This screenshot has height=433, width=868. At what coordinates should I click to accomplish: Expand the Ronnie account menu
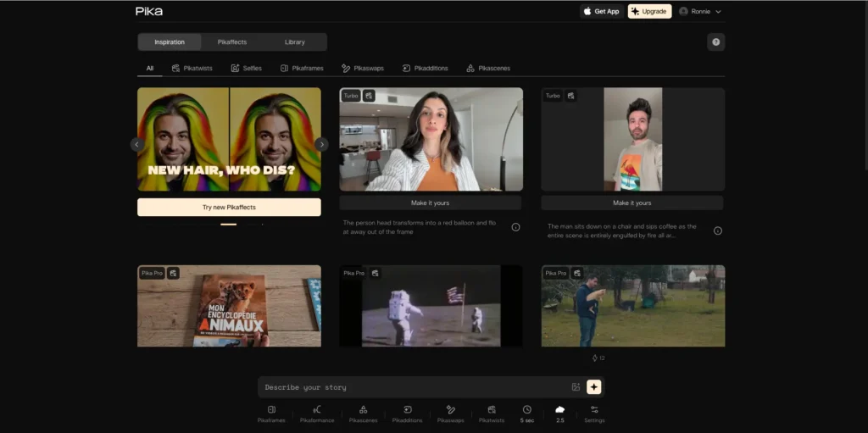click(700, 11)
